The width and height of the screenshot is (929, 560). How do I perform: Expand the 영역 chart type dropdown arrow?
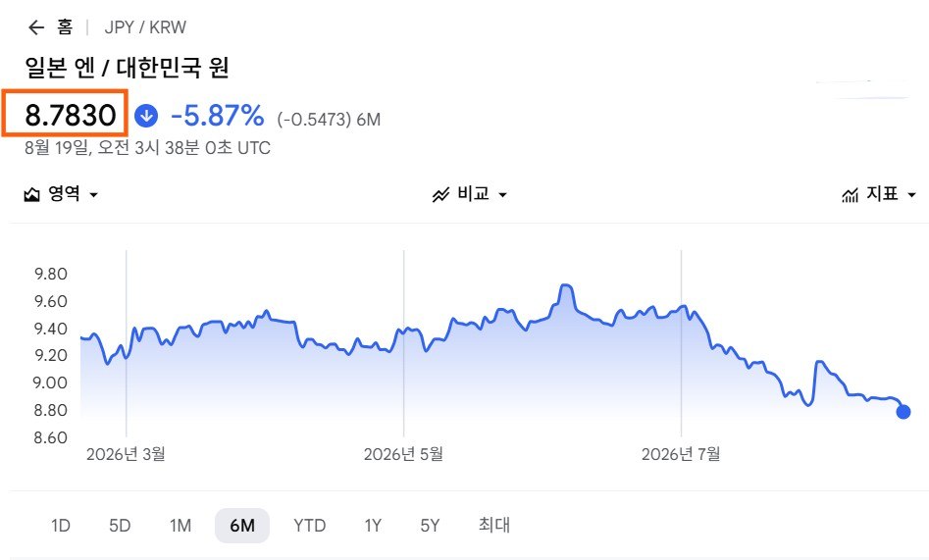click(x=93, y=194)
